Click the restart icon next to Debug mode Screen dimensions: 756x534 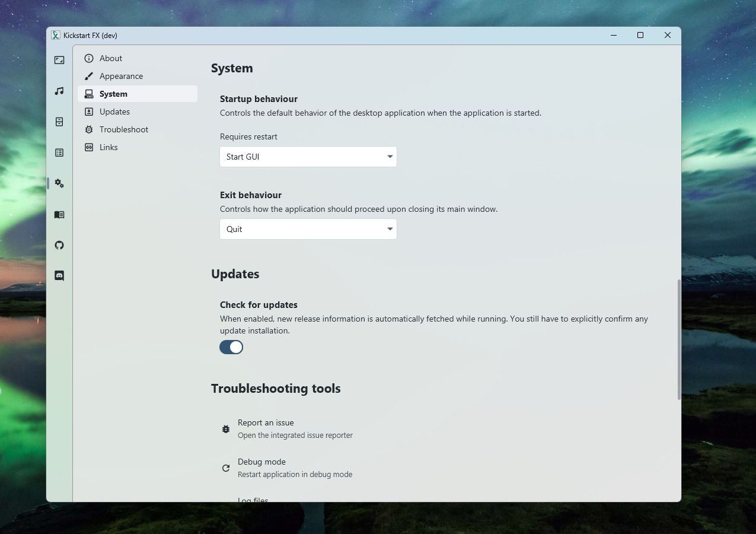226,468
